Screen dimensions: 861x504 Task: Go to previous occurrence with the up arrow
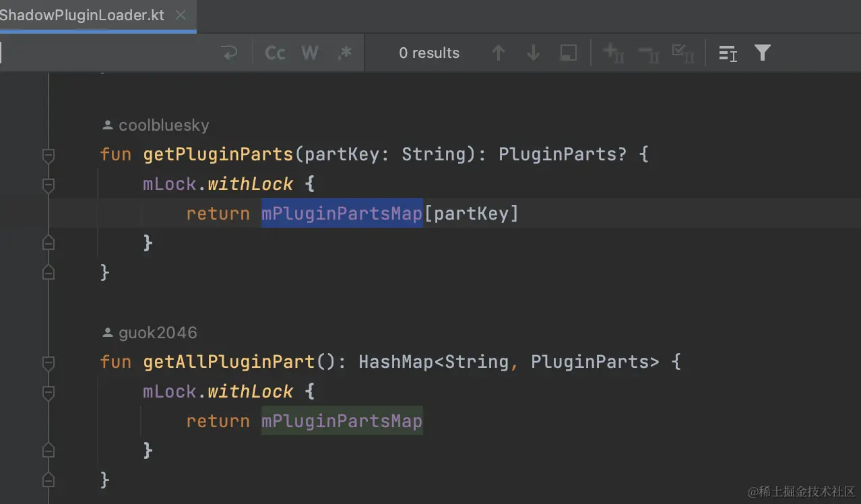(499, 53)
